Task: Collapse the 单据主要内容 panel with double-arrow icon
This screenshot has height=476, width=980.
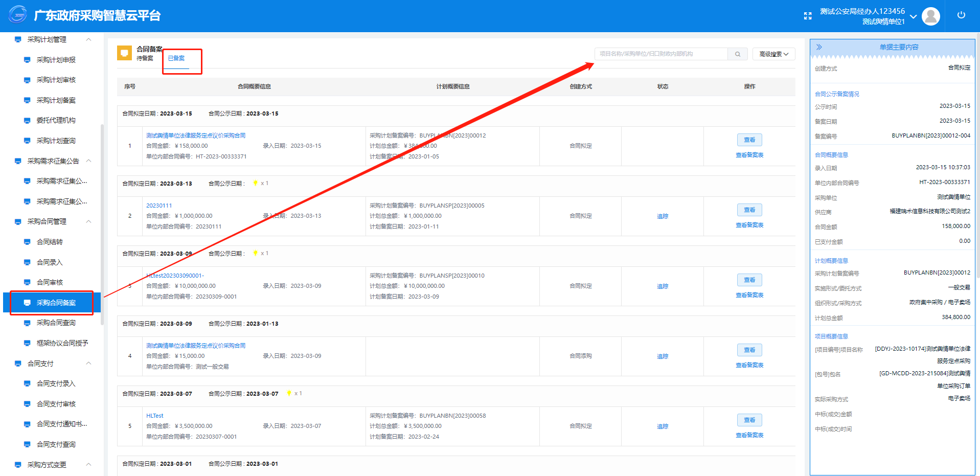Action: 819,47
